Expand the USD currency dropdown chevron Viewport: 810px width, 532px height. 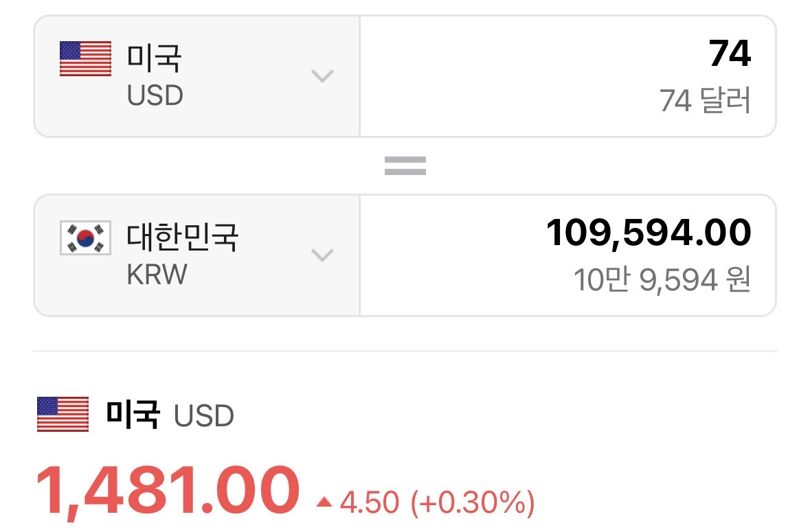pos(322,76)
